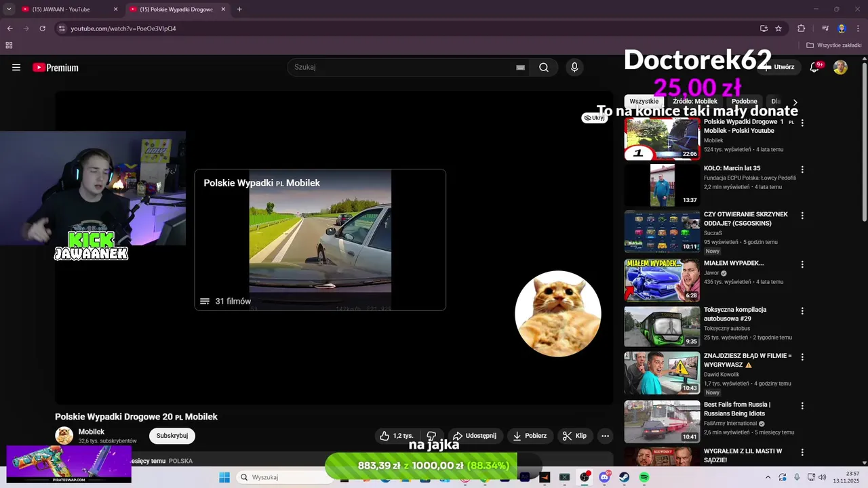
Task: Open the Chrome tab search dropdown
Action: (9, 9)
